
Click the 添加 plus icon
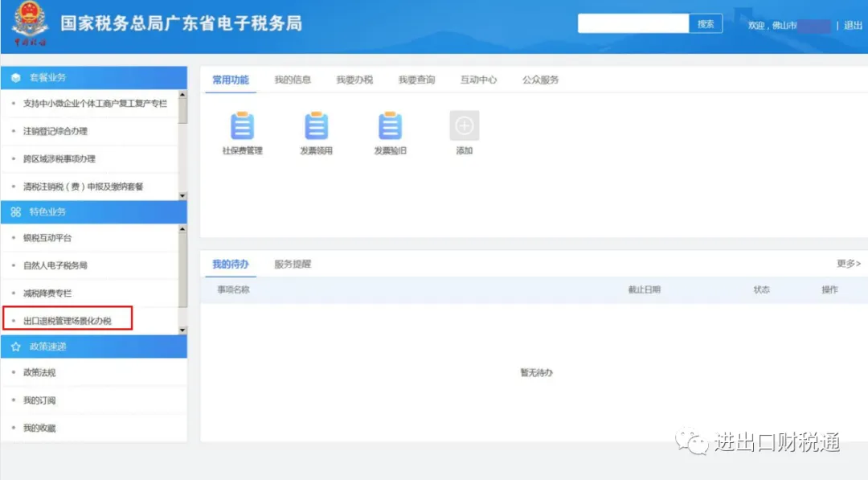[464, 126]
